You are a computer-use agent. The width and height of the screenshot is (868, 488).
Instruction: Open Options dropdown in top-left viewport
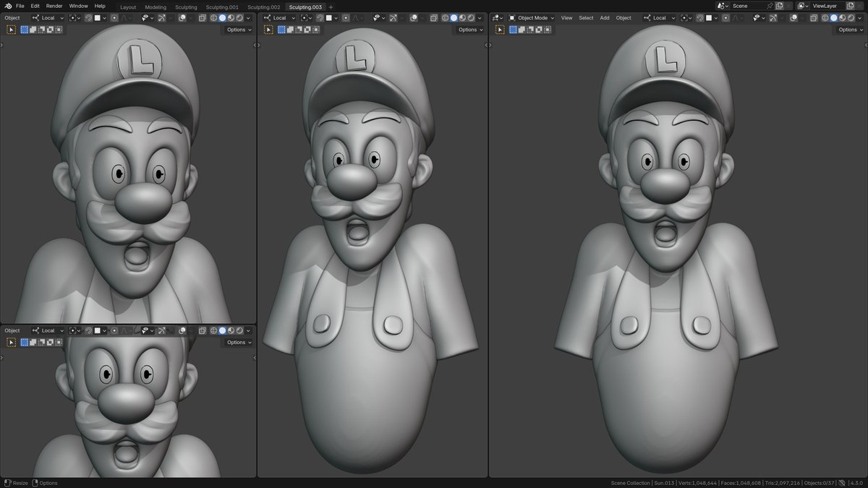click(238, 30)
